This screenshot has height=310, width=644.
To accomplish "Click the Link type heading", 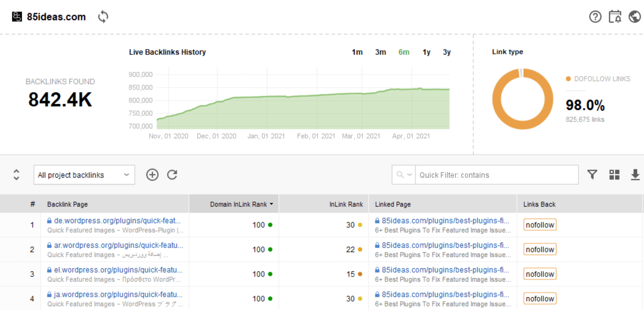I will (x=507, y=52).
